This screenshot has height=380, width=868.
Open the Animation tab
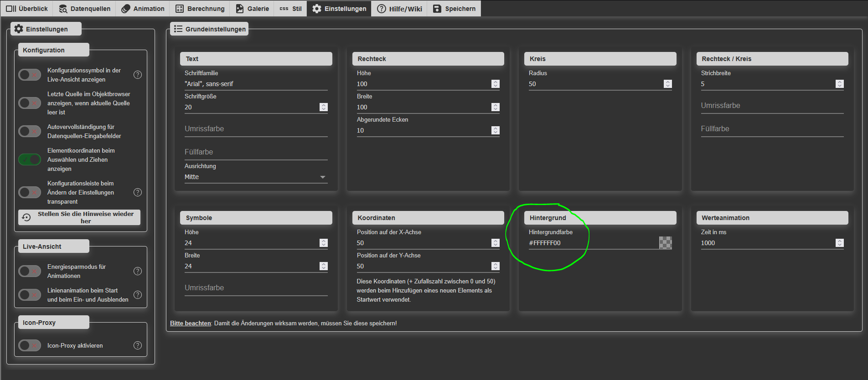(143, 9)
